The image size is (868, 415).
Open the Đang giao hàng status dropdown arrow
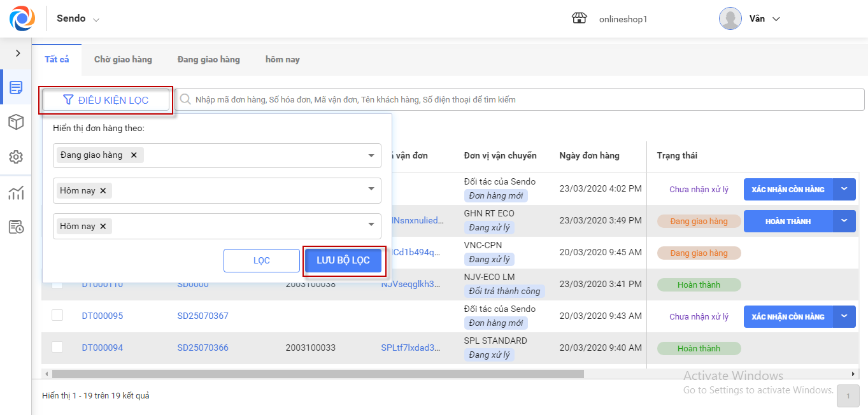(x=371, y=155)
